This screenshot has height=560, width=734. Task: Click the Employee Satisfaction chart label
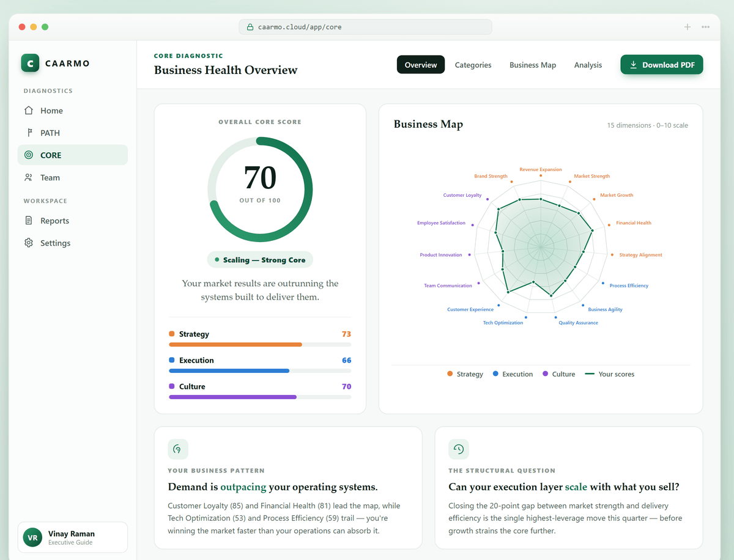click(x=441, y=223)
